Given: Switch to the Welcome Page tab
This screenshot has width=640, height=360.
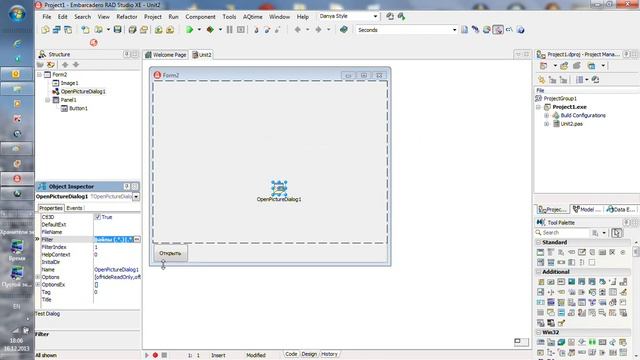Looking at the screenshot, I should click(166, 55).
